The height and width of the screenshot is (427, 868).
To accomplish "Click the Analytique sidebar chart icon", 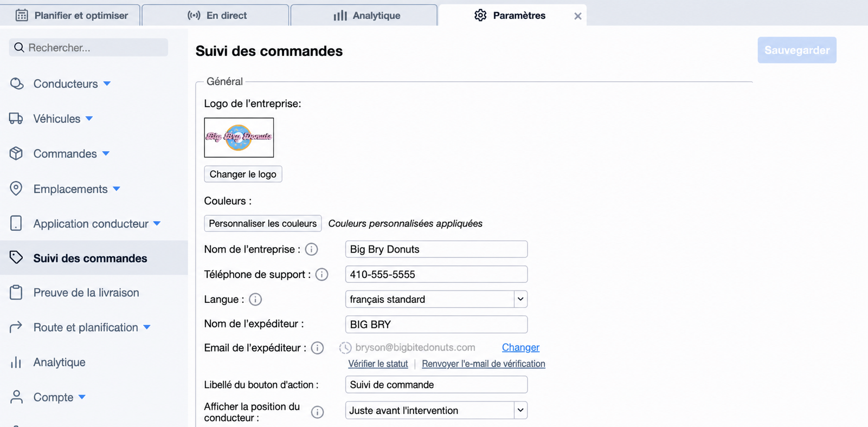I will [16, 362].
